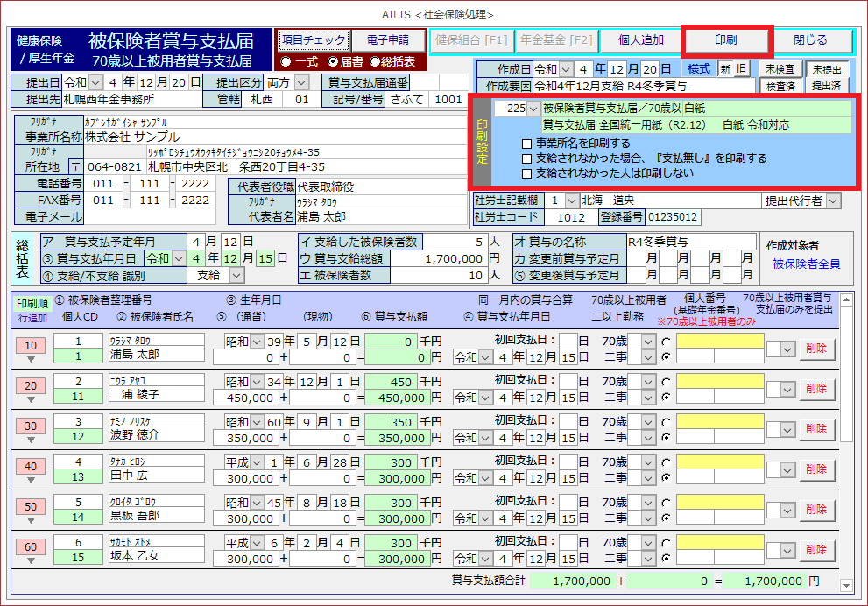
Task: Delete the 浦島 太郎 row with 削除
Action: point(816,348)
